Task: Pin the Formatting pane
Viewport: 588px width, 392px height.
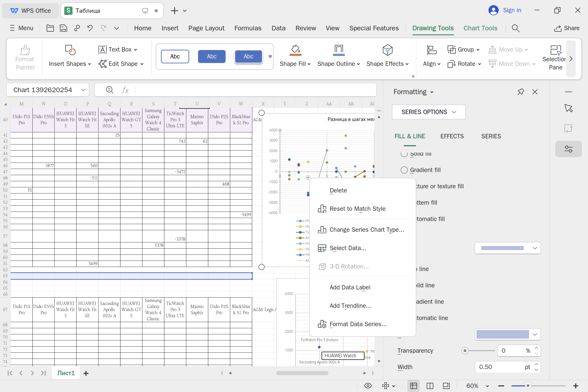Action: coord(520,92)
